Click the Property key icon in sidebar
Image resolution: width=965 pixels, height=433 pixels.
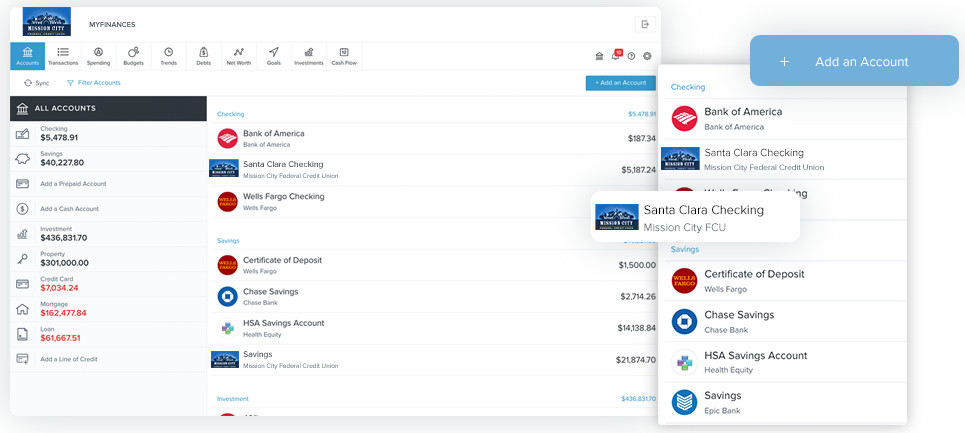(x=22, y=259)
